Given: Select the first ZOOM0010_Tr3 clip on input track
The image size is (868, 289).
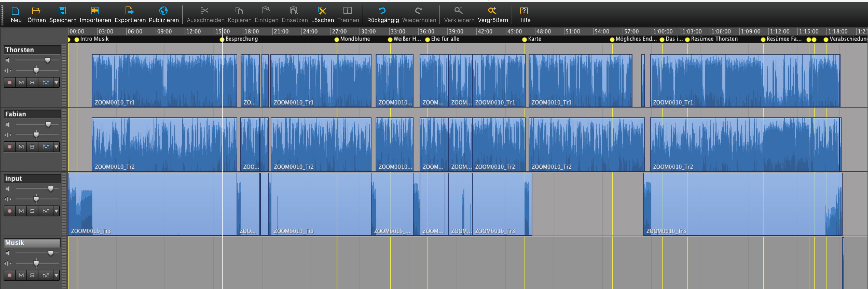Looking at the screenshot, I should [x=152, y=204].
